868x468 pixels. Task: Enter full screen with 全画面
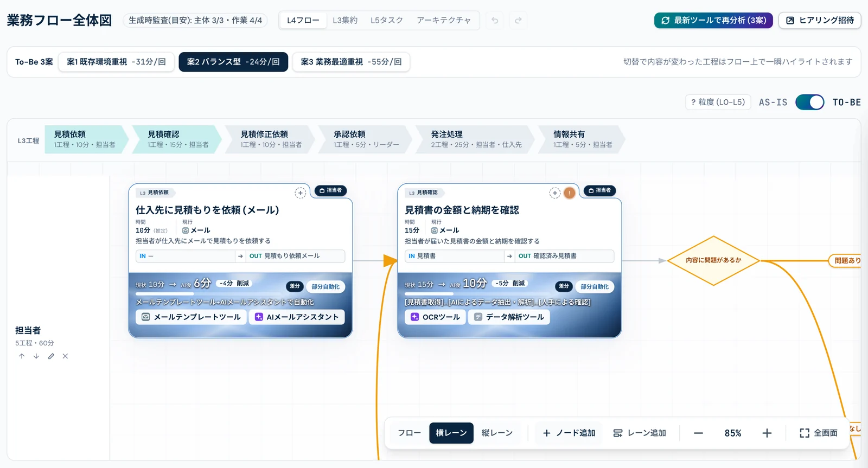pyautogui.click(x=819, y=433)
